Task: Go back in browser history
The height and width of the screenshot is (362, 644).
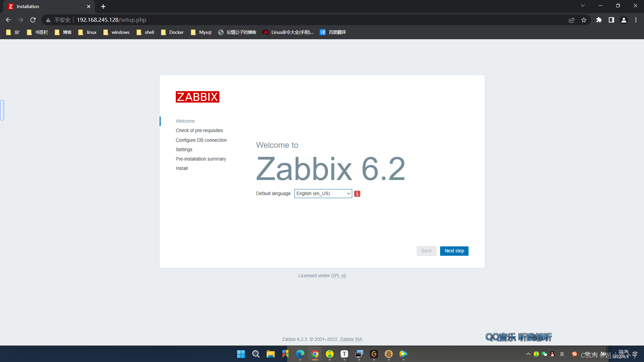Action: (x=8, y=20)
